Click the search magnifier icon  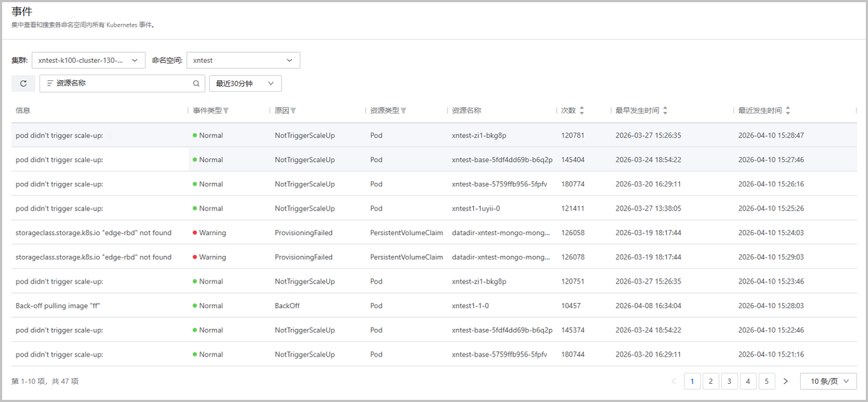(196, 84)
